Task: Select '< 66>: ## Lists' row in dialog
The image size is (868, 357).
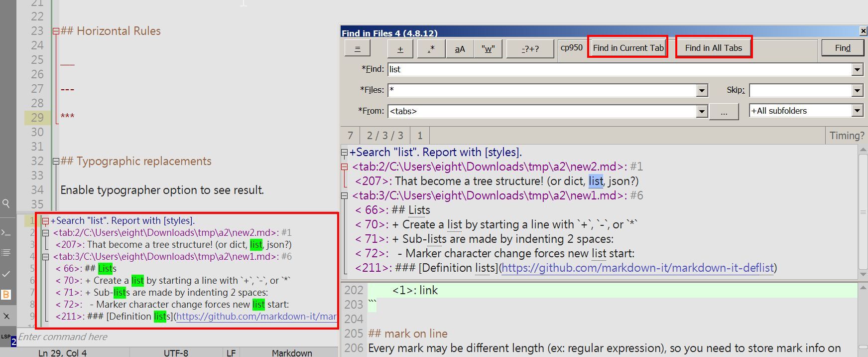Action: [392, 210]
